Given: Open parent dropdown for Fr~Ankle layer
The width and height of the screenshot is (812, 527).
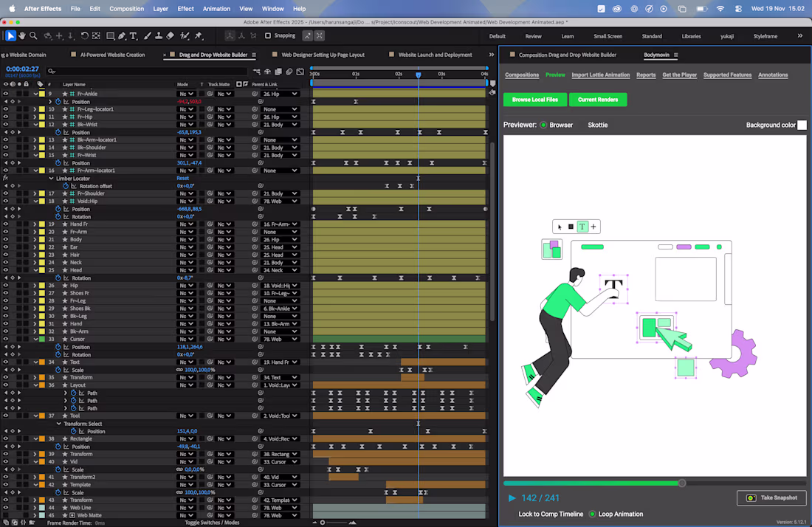Looking at the screenshot, I should pos(280,94).
